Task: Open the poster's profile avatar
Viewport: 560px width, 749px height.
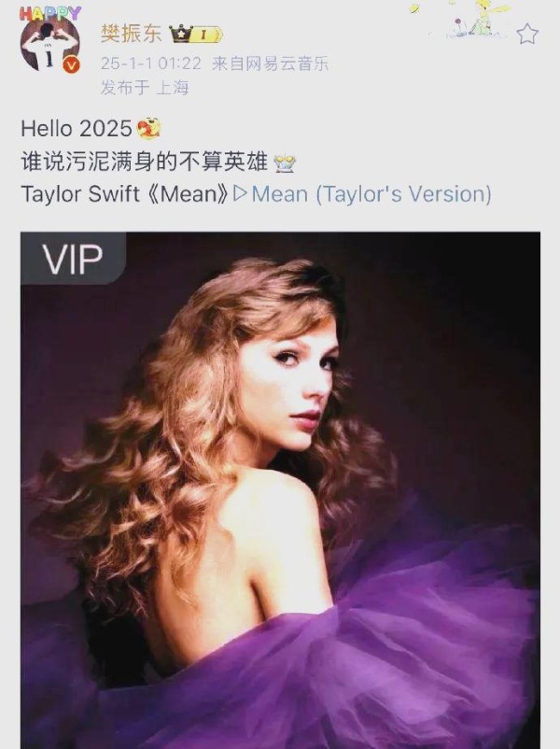Action: (49, 43)
